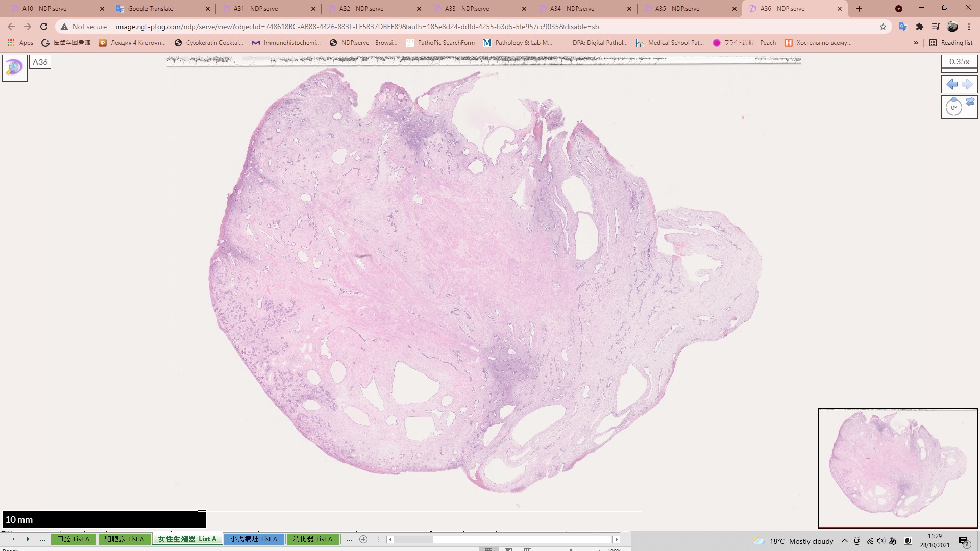Click the slide overview thumbnail map
Viewport: 980px width, 551px height.
[898, 468]
